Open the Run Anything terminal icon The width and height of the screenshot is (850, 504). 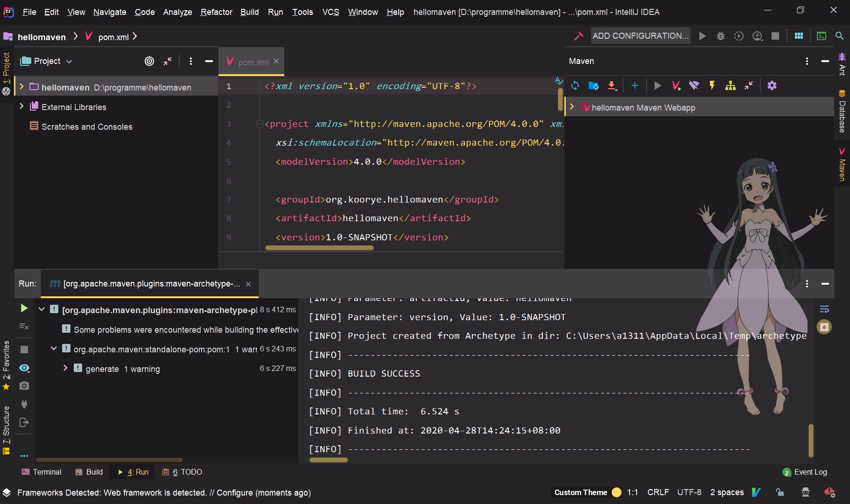[x=822, y=36]
